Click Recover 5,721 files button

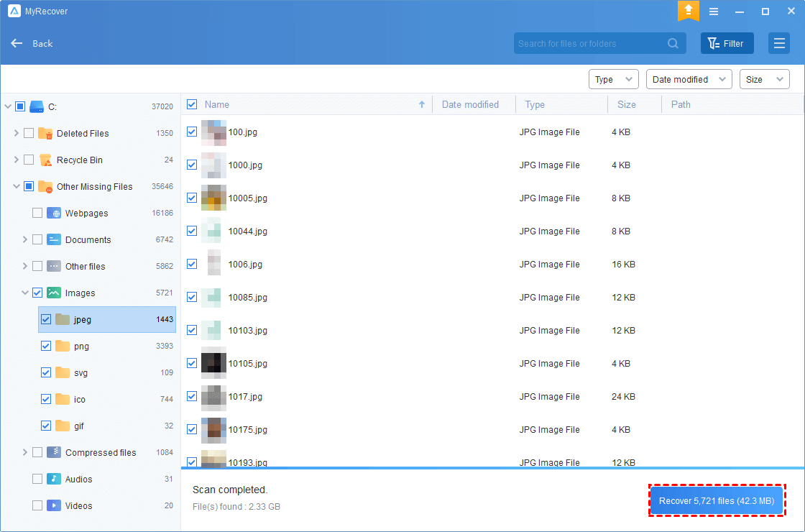coord(716,500)
